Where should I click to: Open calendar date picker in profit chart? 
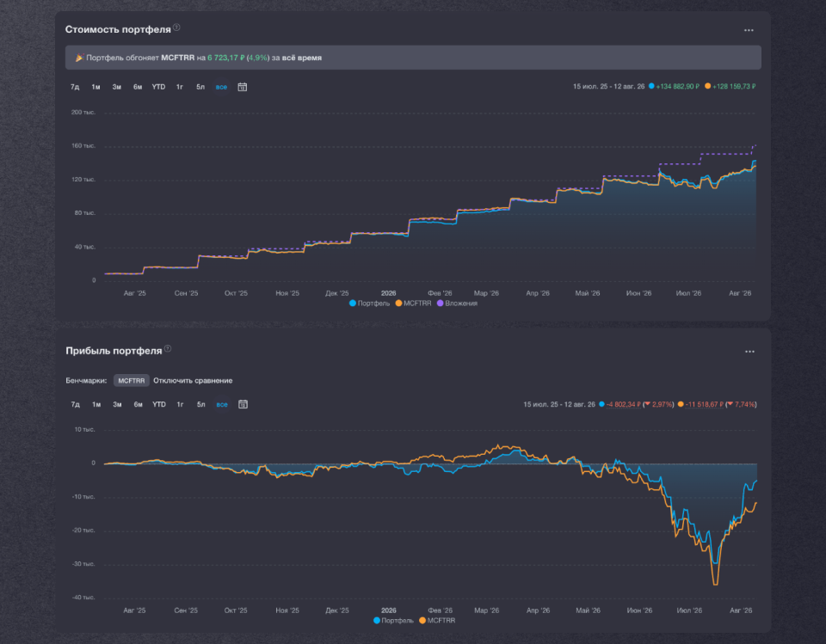coord(243,404)
